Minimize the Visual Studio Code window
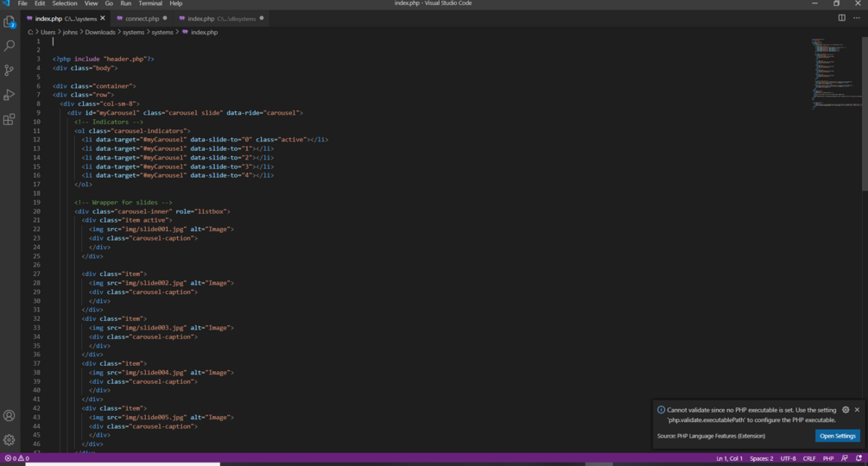This screenshot has height=466, width=868. tap(814, 3)
